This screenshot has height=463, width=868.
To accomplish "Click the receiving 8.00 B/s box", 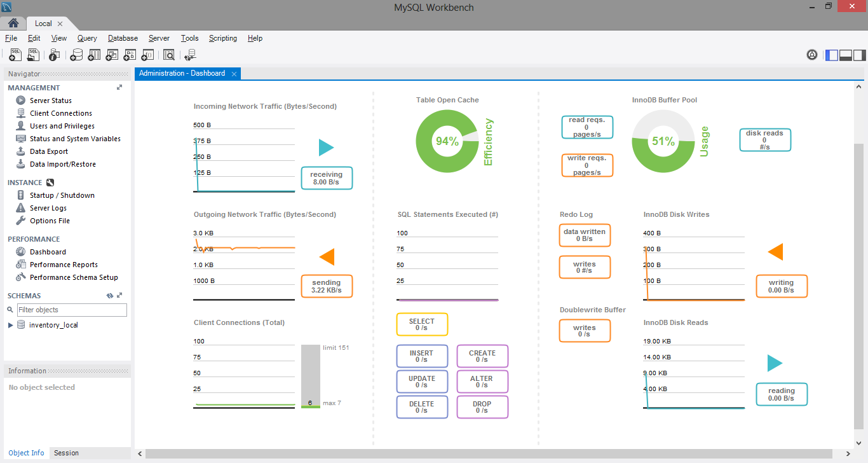I will [327, 178].
